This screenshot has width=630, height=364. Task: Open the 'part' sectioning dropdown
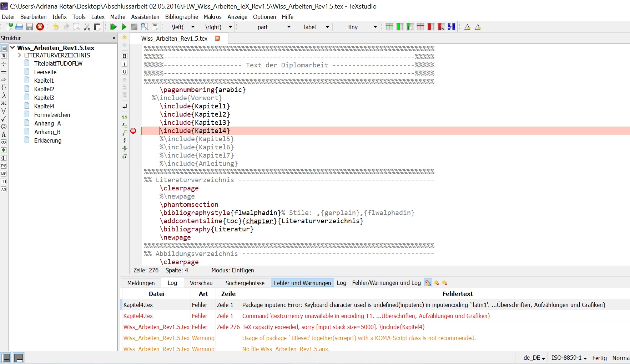pos(289,27)
